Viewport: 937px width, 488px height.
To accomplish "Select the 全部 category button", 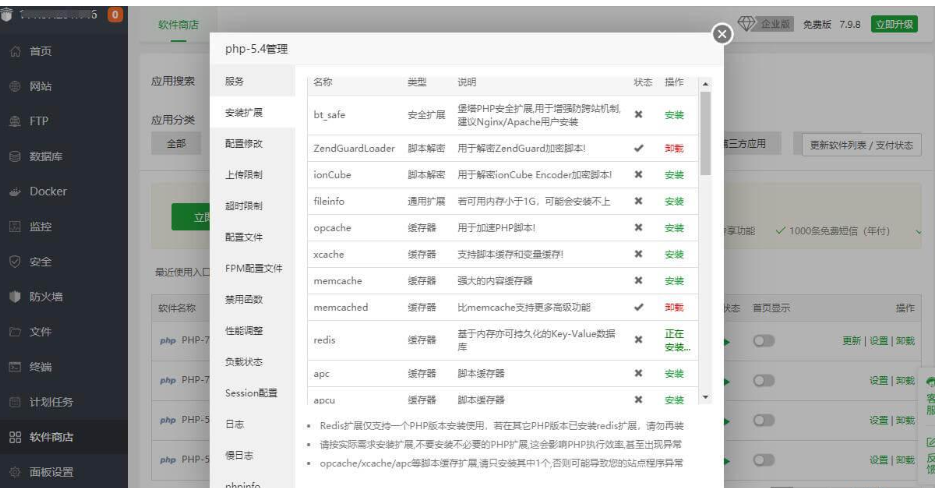I will [176, 143].
